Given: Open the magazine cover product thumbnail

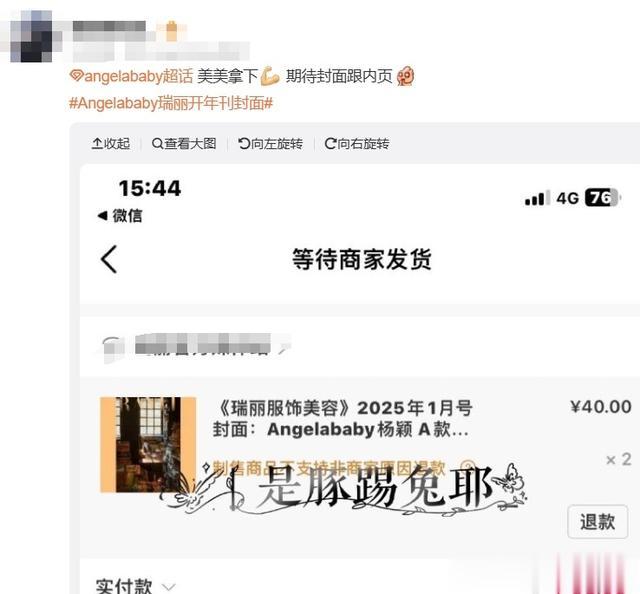Looking at the screenshot, I should pyautogui.click(x=148, y=445).
